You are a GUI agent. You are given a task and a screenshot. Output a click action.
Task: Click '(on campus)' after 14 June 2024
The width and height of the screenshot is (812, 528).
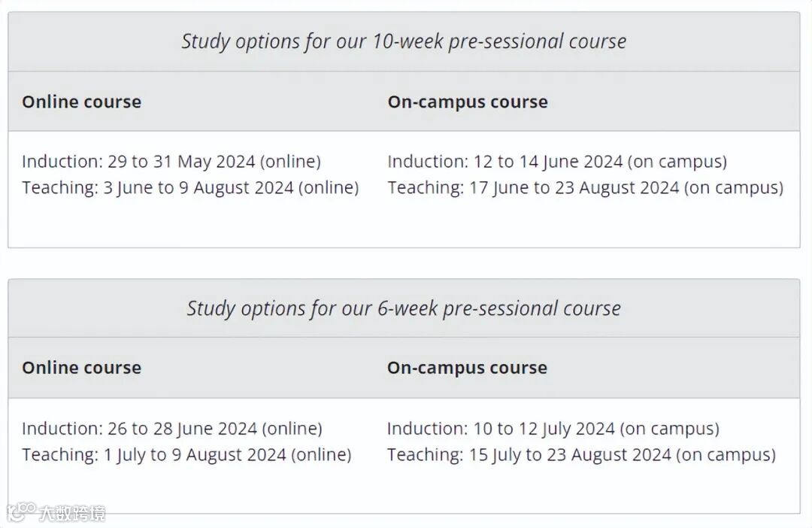pyautogui.click(x=677, y=161)
